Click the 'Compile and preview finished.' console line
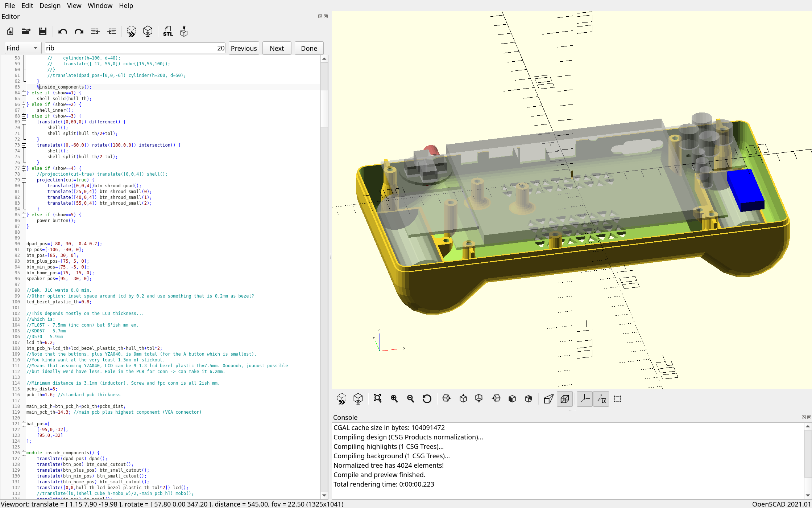This screenshot has width=812, height=508. click(379, 475)
